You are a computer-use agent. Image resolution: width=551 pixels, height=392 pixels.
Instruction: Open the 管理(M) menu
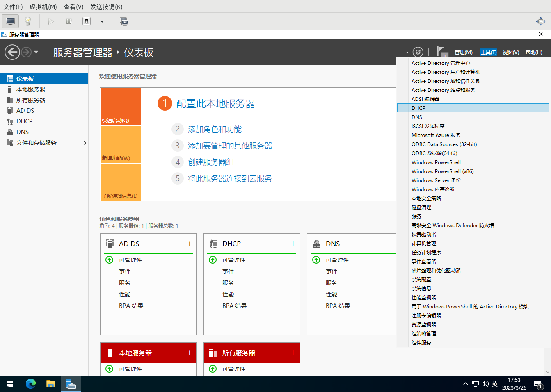pos(464,52)
